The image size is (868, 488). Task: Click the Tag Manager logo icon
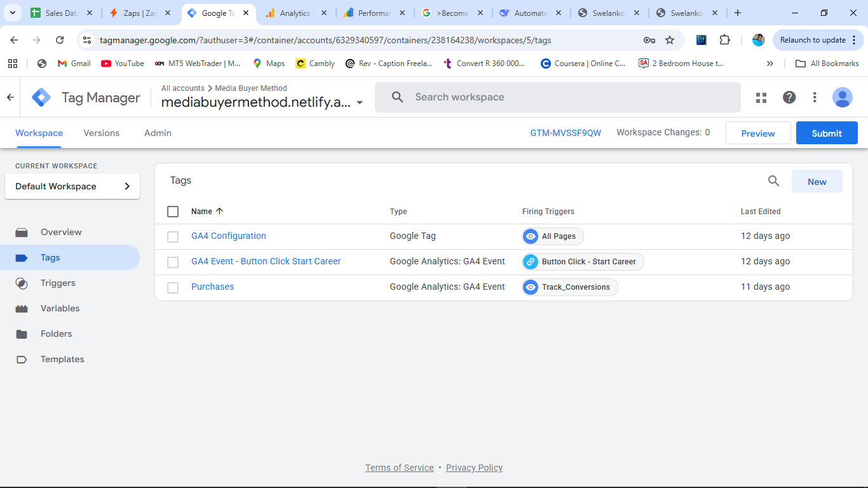pos(41,97)
